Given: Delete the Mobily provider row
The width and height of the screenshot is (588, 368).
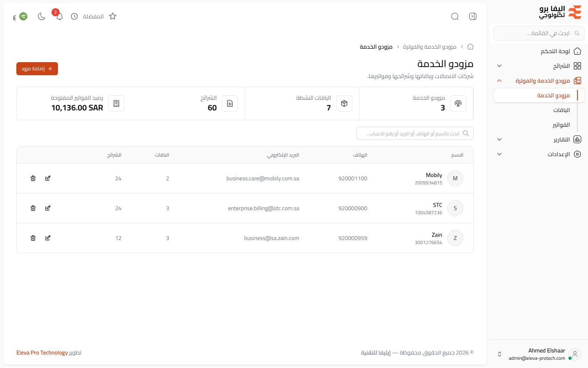Looking at the screenshot, I should click(x=33, y=178).
